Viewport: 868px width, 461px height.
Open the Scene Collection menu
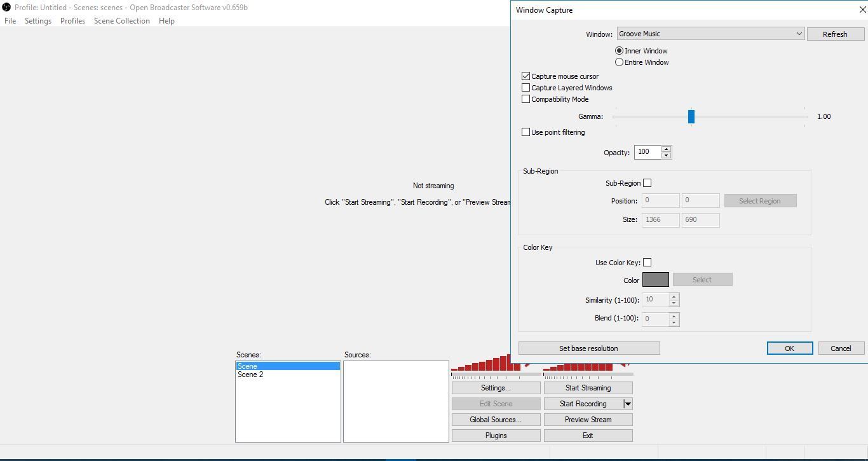(121, 20)
